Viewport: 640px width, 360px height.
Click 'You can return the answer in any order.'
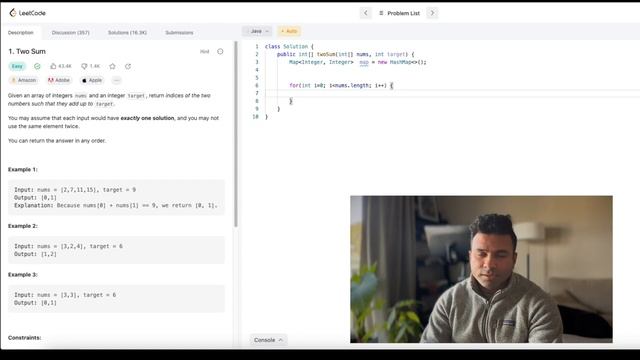click(x=57, y=140)
